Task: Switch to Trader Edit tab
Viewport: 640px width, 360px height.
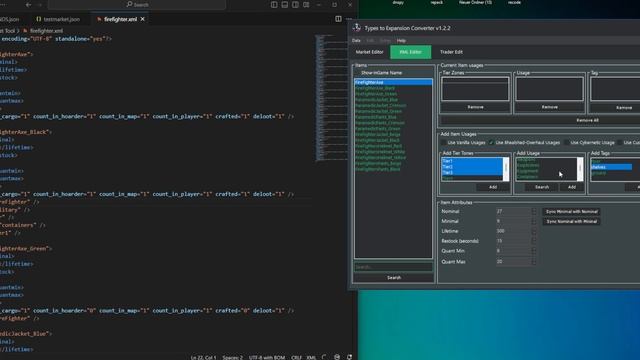Action: (451, 52)
